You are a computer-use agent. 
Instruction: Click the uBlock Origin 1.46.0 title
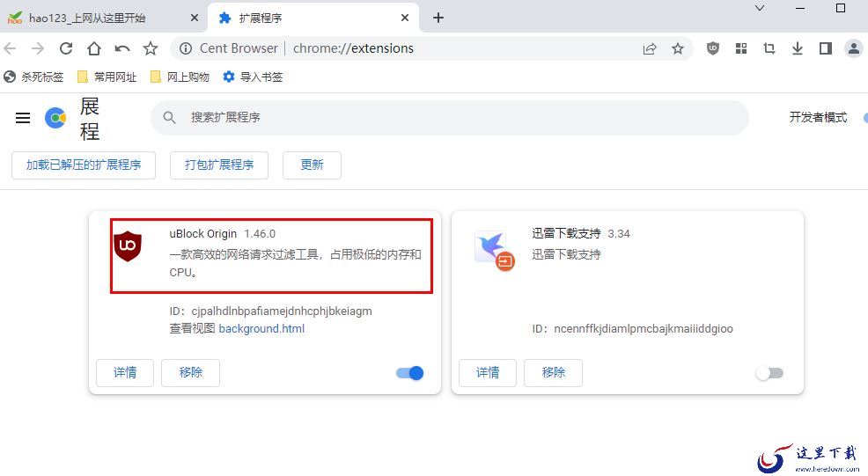pyautogui.click(x=223, y=233)
